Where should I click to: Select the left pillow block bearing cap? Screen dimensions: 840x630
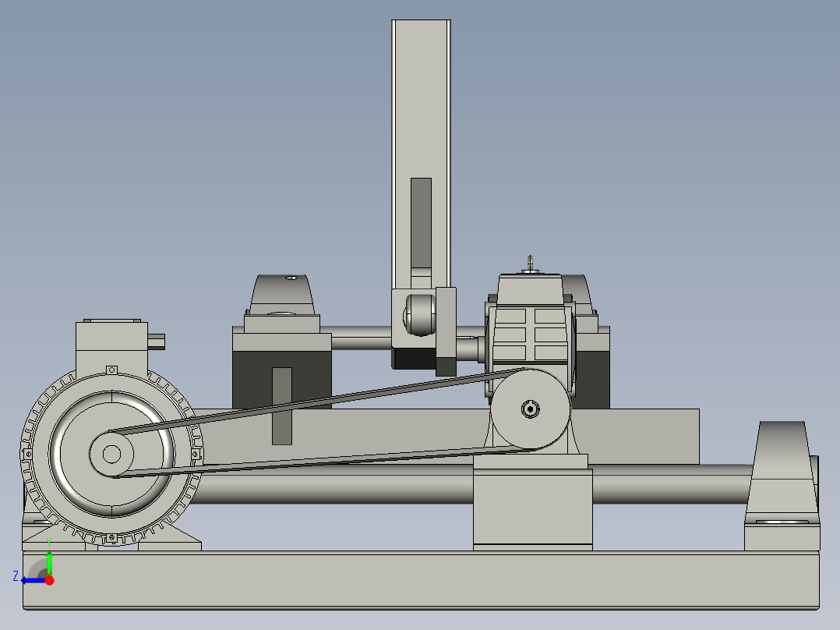pyautogui.click(x=282, y=296)
